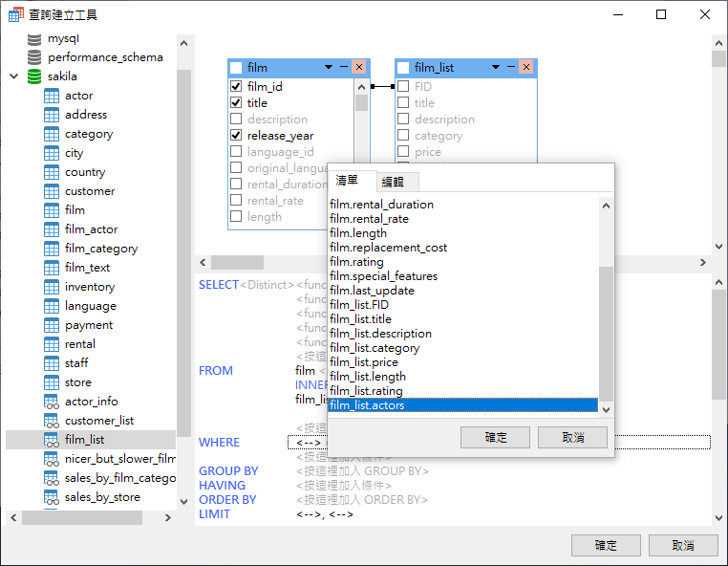Click the film_list view icon in tree
The width and height of the screenshot is (728, 566).
(x=52, y=440)
